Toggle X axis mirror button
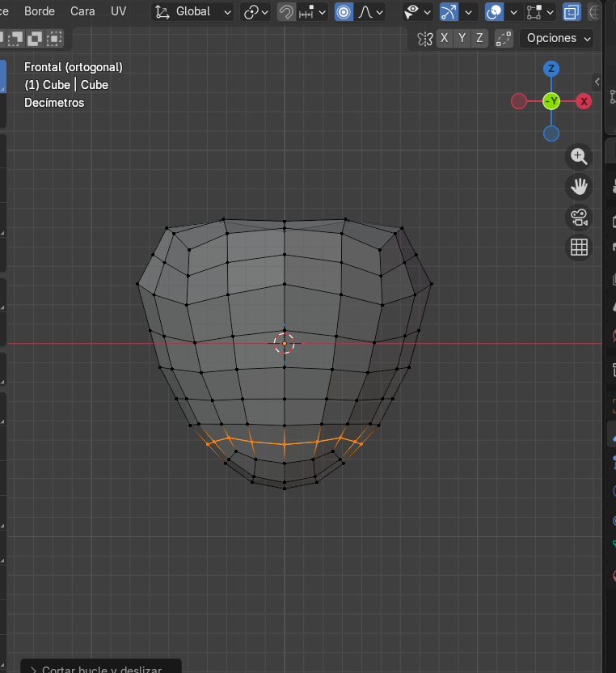Screen dimensions: 616x673 pos(445,38)
